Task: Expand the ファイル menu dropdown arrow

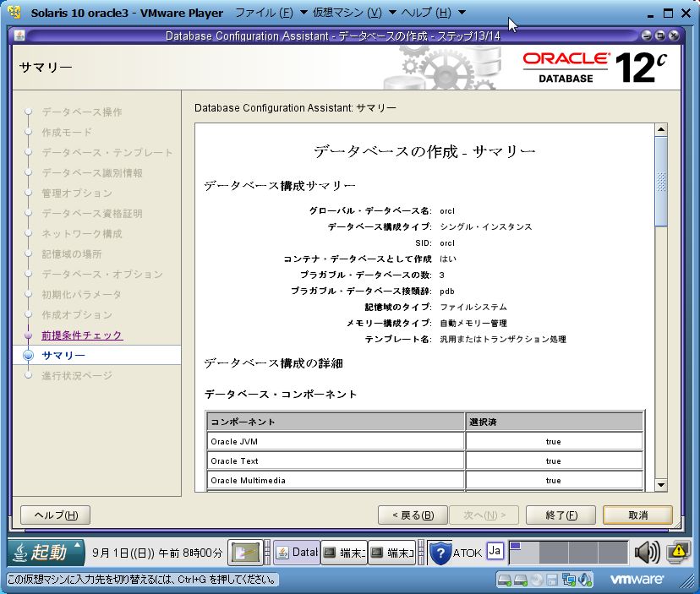Action: coord(304,13)
